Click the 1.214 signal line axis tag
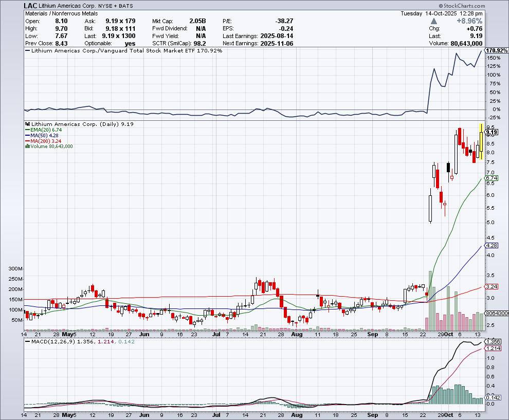 [493, 348]
